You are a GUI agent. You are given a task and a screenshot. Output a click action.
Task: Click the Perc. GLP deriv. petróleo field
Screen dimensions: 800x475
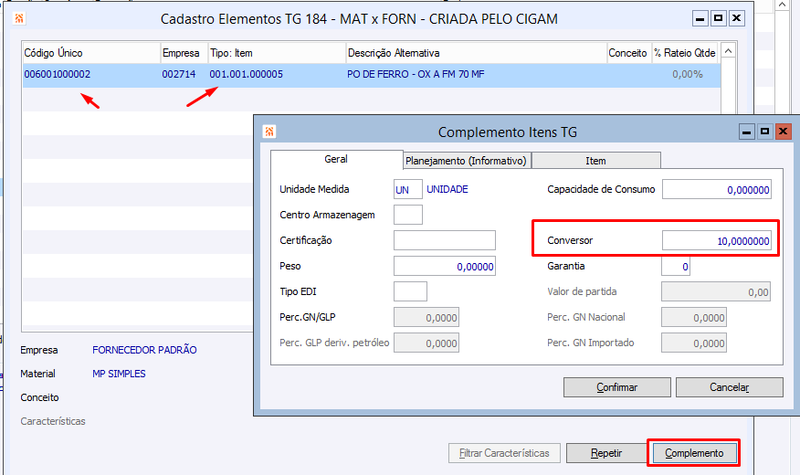coord(426,343)
